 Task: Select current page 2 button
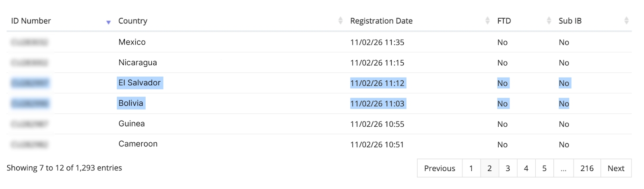point(489,168)
